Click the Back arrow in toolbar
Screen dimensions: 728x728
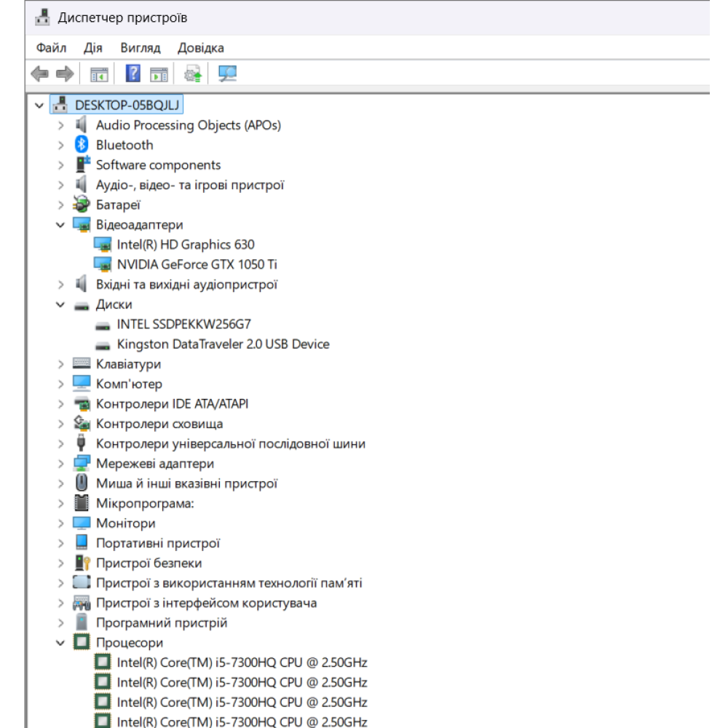40,74
